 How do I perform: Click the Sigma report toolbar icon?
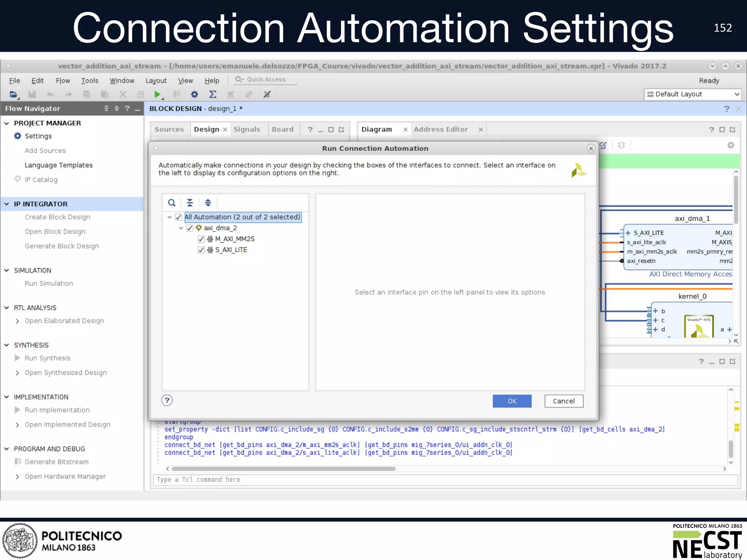[213, 94]
